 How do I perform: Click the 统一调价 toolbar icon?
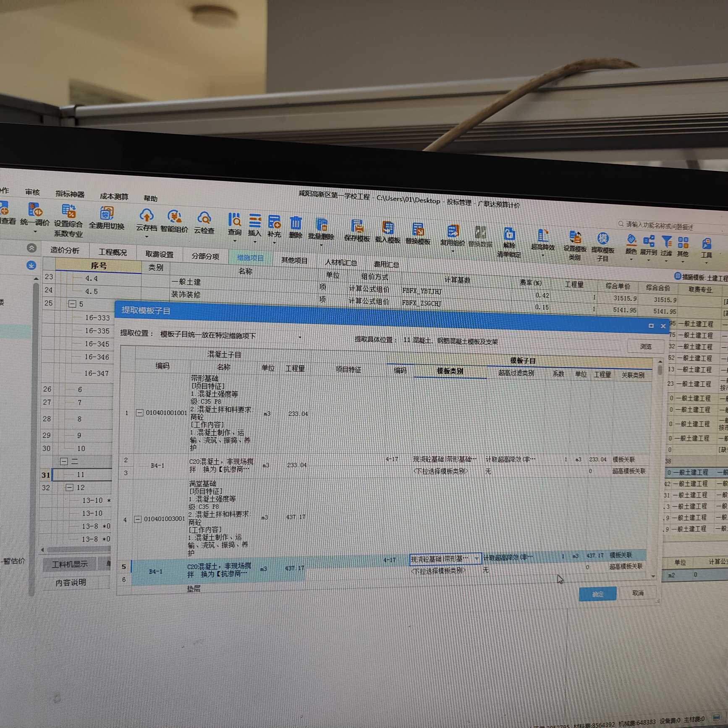pos(35,209)
